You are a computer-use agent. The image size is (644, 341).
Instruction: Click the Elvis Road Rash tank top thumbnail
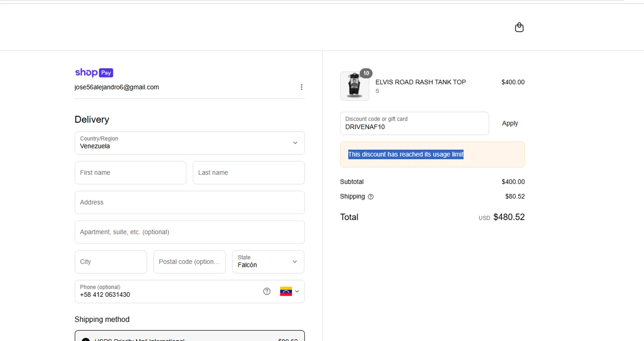[355, 86]
